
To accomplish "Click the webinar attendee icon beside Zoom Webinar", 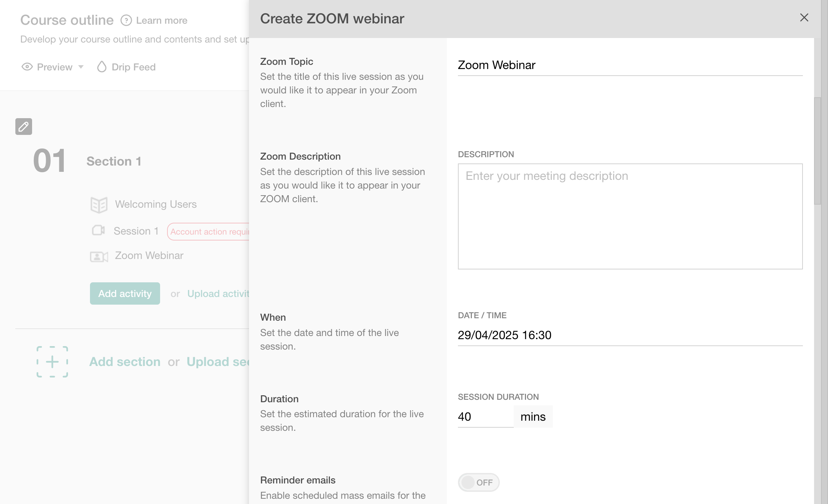I will pos(99,257).
